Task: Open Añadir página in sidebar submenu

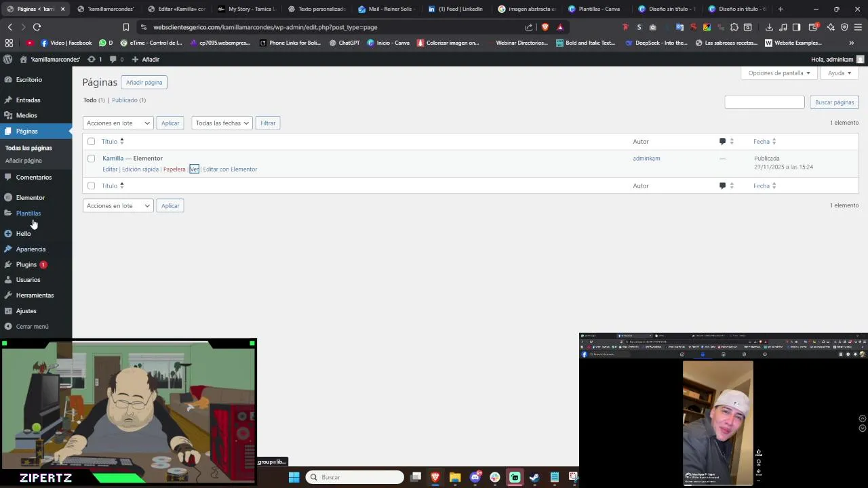Action: 23,161
